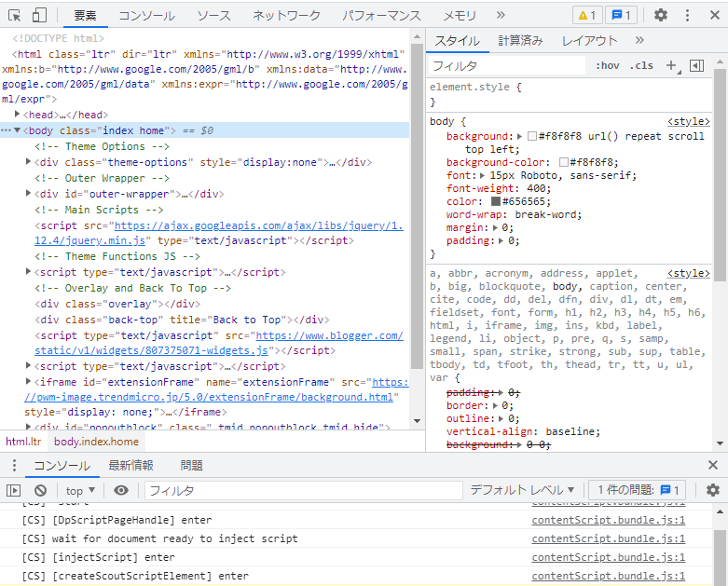The height and width of the screenshot is (586, 728).
Task: Switch to the パフォーマンス tab
Action: pyautogui.click(x=381, y=16)
